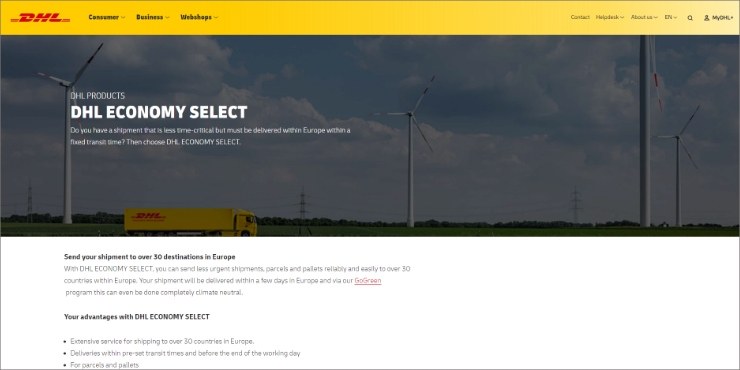Expand the Webshops menu
The height and width of the screenshot is (370, 740).
coord(199,17)
